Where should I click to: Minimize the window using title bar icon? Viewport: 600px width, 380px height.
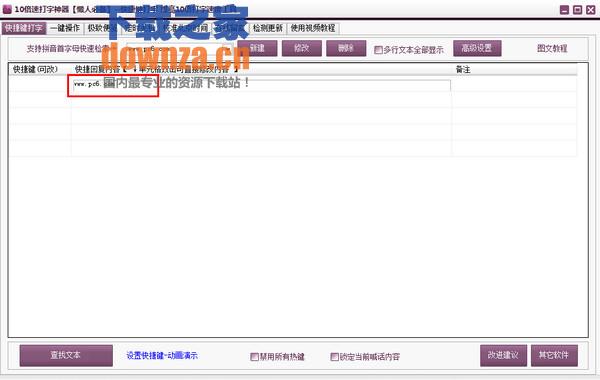(x=564, y=10)
